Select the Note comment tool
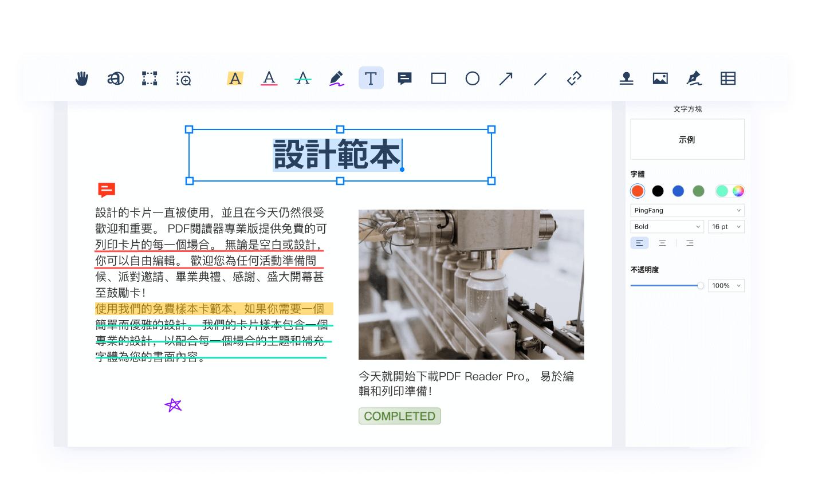 (405, 78)
